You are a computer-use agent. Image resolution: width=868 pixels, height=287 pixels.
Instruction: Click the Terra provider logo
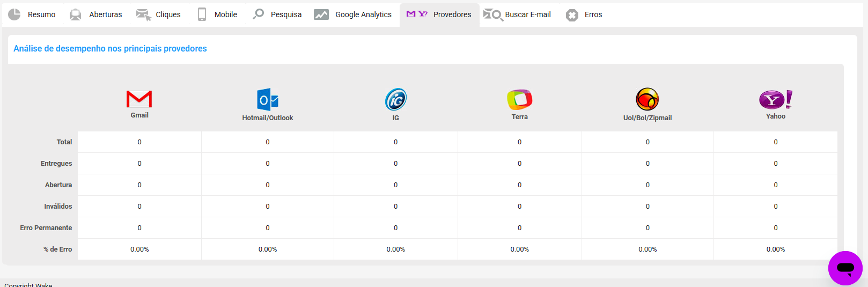[x=519, y=99]
